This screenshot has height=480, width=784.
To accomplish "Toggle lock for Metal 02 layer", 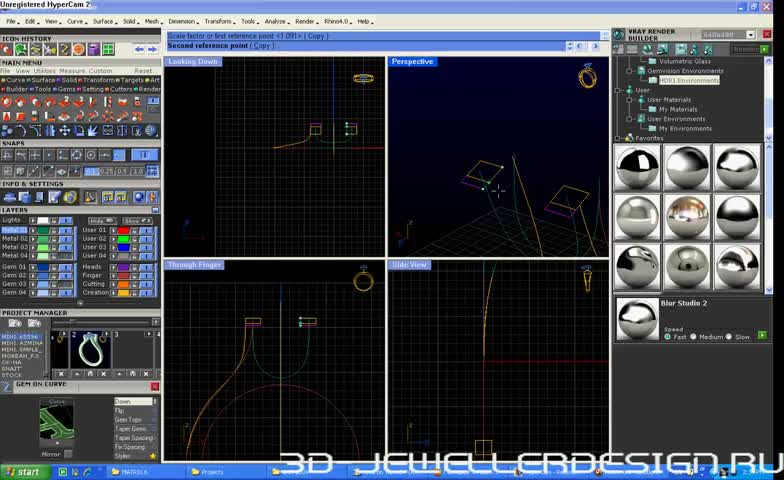I will tap(54, 238).
